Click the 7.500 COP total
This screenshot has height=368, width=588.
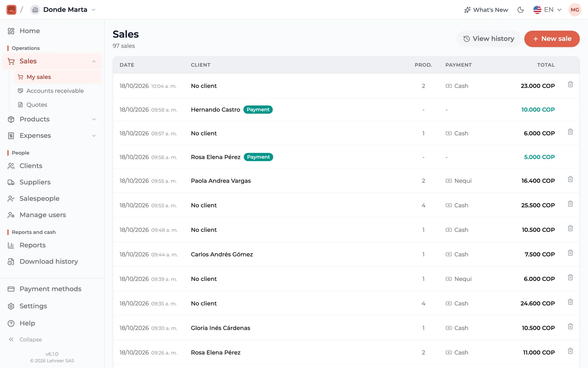point(539,254)
